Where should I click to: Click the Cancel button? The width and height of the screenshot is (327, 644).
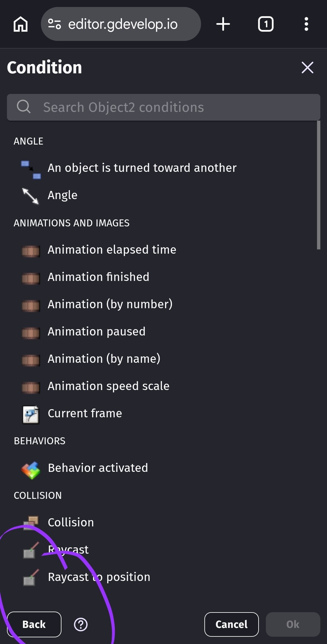pyautogui.click(x=231, y=625)
